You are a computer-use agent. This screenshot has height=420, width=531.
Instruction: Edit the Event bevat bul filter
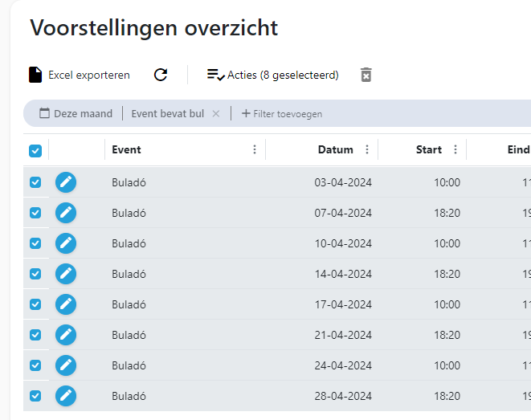(x=168, y=114)
